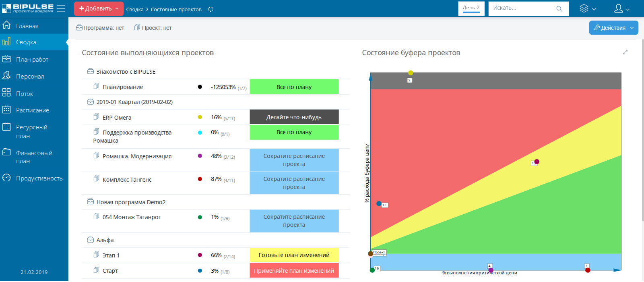Expand the buffer chart to fullscreen
Image resolution: width=644 pixels, height=282 pixels.
point(625,52)
